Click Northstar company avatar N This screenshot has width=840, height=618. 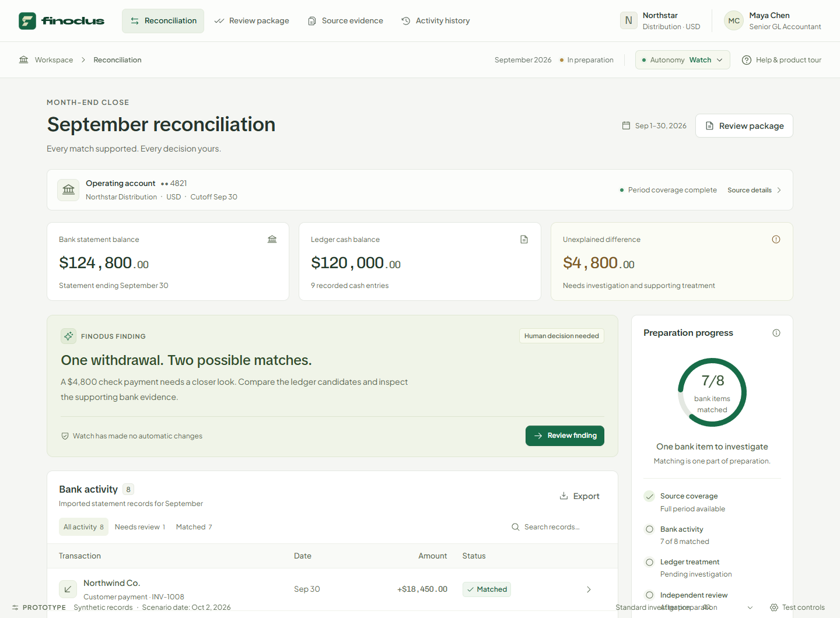pos(629,20)
